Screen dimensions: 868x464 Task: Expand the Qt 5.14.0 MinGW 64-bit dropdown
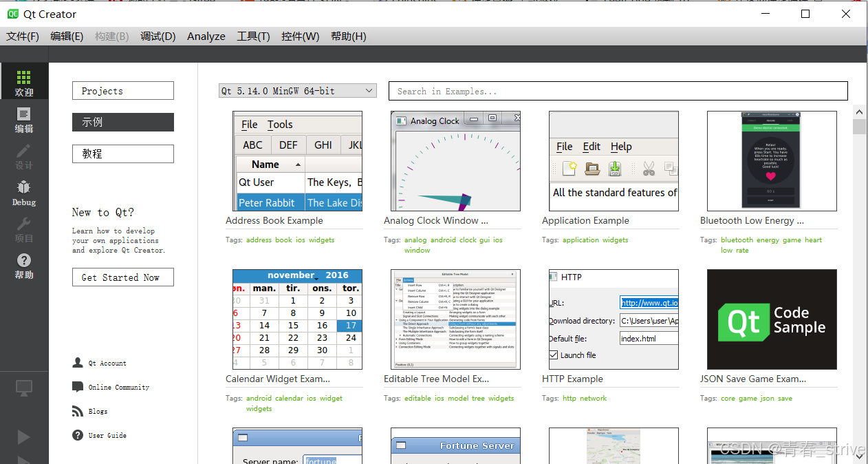298,91
